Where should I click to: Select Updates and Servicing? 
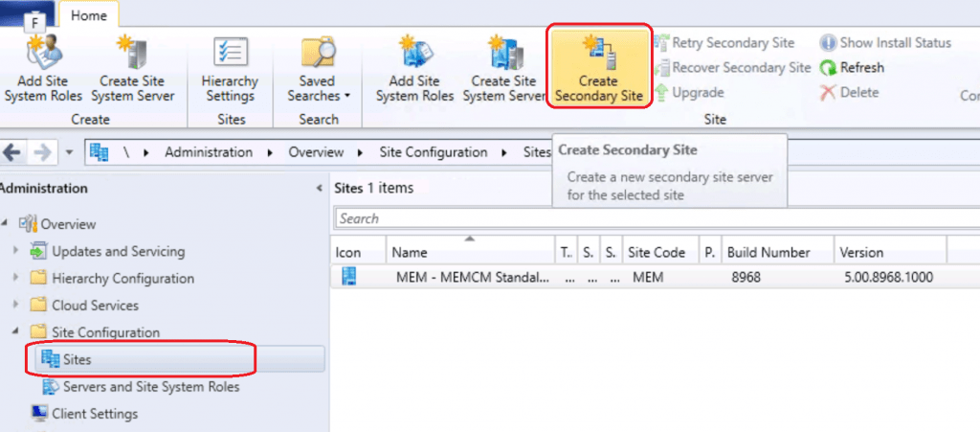pos(118,251)
